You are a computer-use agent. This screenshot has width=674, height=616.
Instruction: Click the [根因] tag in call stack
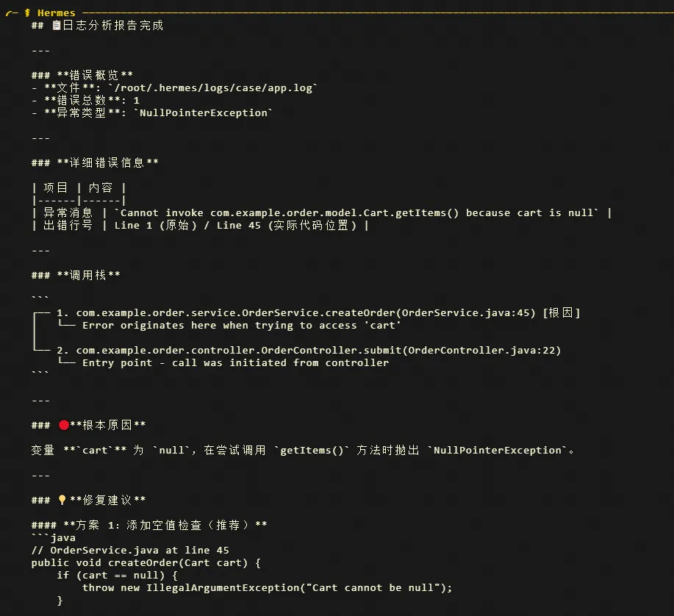[x=562, y=313]
